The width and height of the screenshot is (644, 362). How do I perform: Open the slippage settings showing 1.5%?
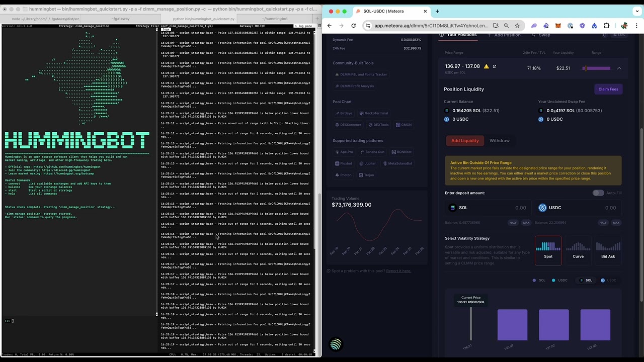click(620, 35)
